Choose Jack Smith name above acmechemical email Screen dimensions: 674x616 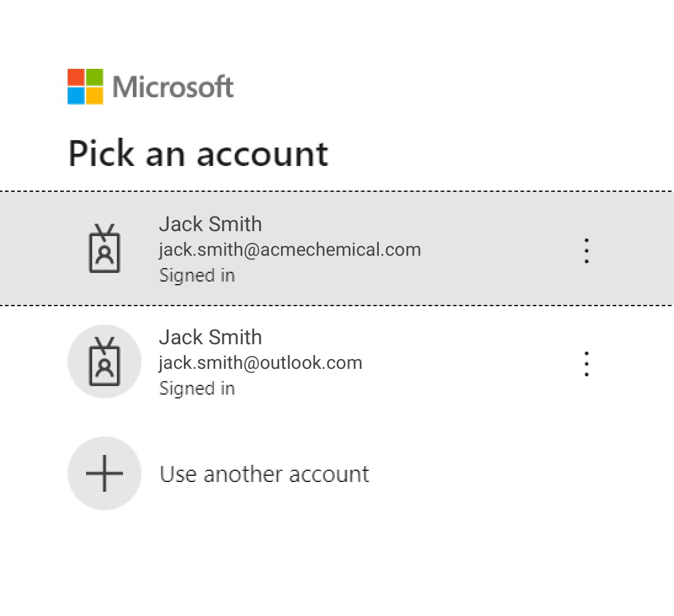(210, 224)
